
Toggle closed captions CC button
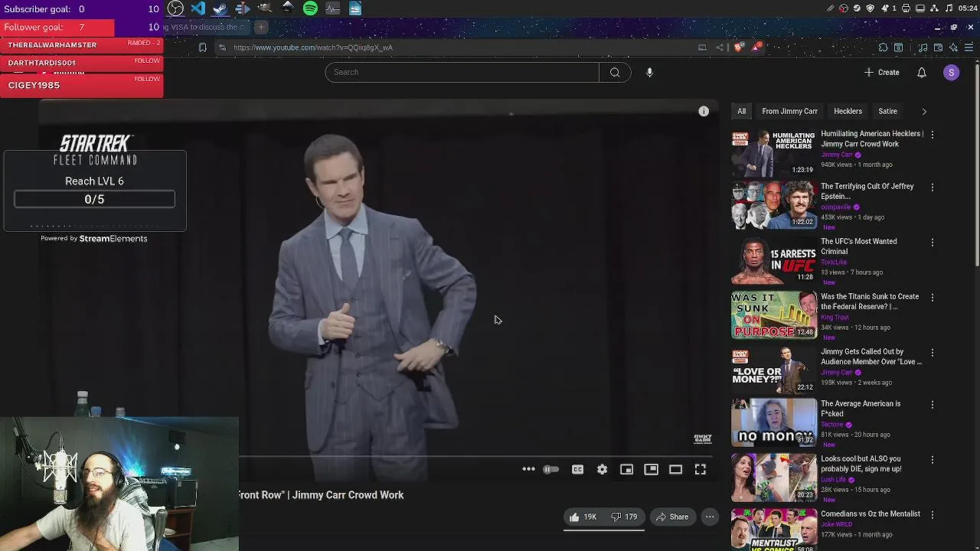(x=577, y=469)
